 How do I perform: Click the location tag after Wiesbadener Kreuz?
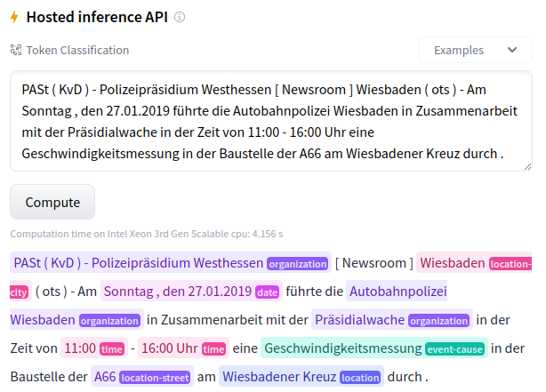tap(360, 378)
